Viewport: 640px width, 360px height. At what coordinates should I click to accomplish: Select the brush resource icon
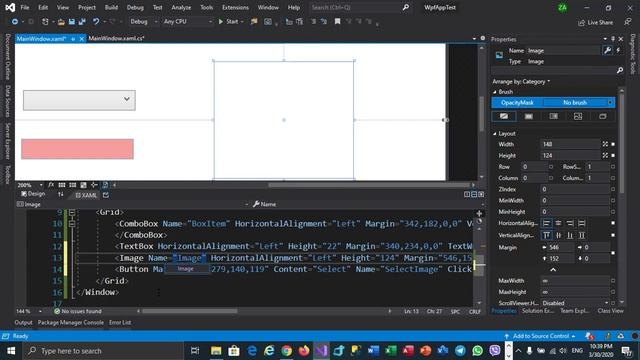coord(603,116)
